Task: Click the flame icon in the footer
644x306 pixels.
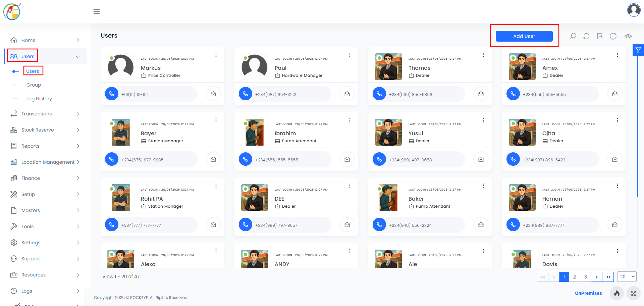Action: click(x=617, y=293)
